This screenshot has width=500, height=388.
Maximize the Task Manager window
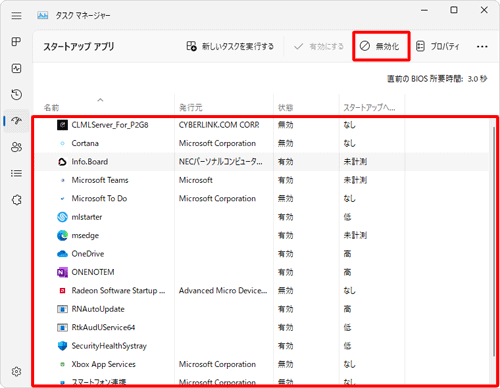click(x=454, y=10)
